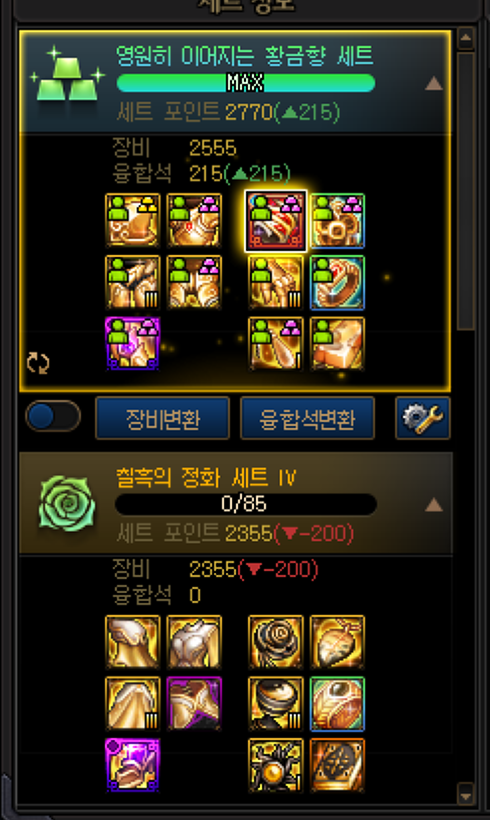Viewport: 490px width, 820px height.
Task: Click the MAX green progress bar
Action: [246, 83]
